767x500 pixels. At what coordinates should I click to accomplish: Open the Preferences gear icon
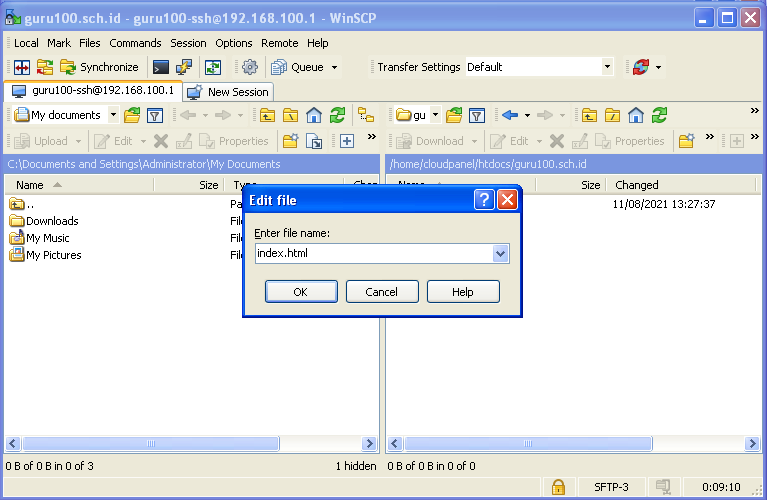[x=249, y=67]
